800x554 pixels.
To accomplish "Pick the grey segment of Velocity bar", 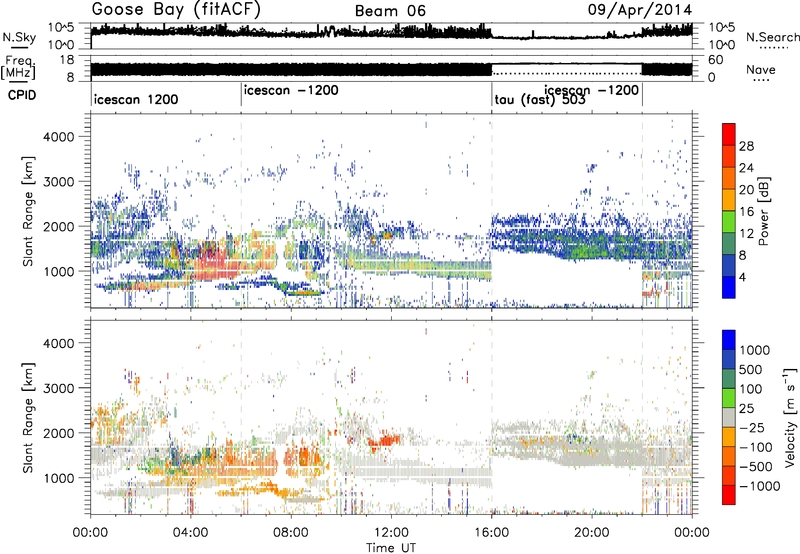I will (729, 417).
